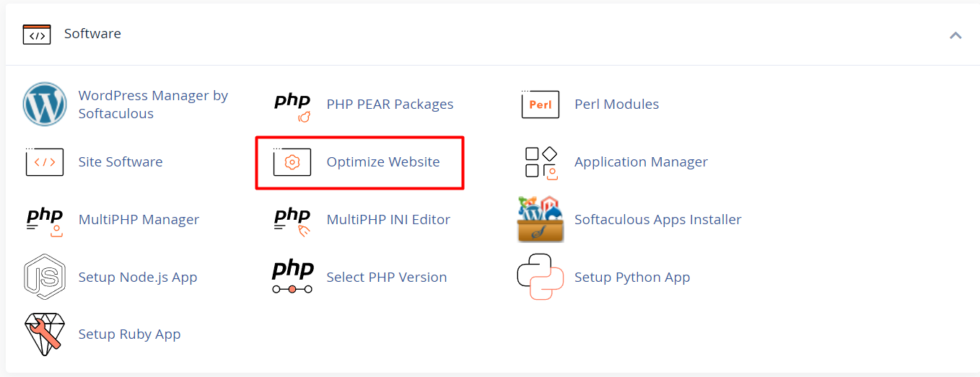Click the Perl Modules icon

coord(541,105)
